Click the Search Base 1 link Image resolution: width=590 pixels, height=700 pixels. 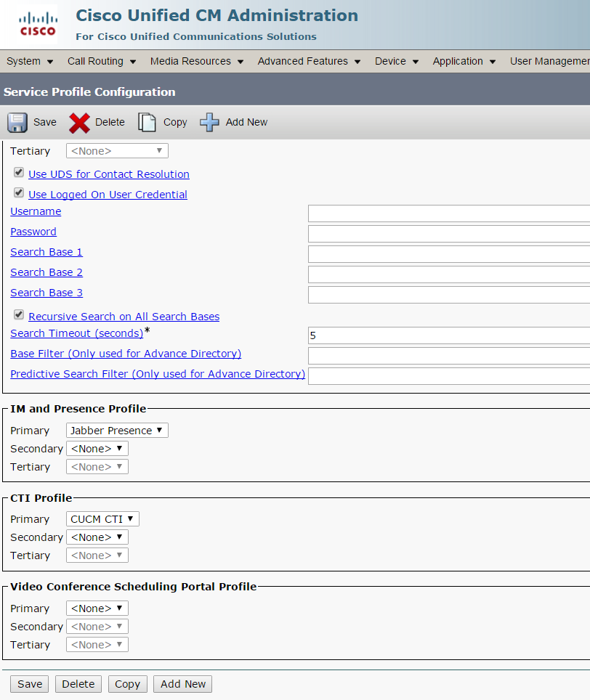[47, 252]
